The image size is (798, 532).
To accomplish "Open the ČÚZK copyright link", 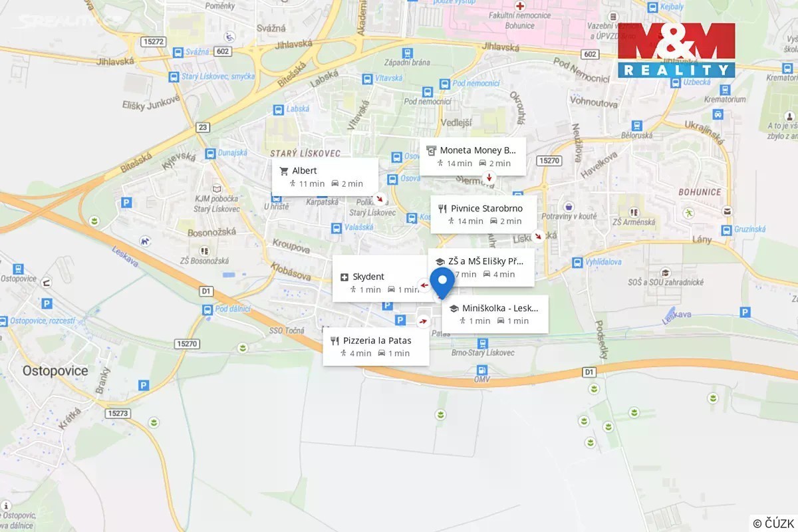I will tap(773, 523).
